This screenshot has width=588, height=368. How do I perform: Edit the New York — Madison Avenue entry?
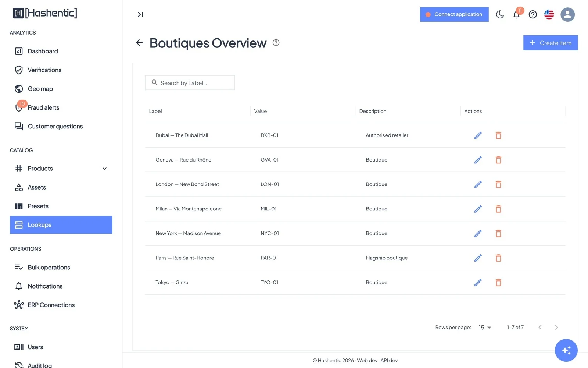pyautogui.click(x=478, y=233)
